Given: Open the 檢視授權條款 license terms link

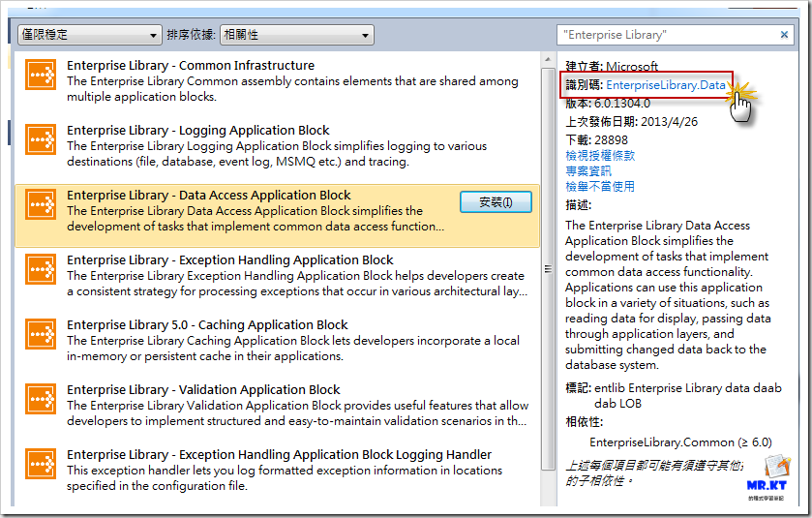Looking at the screenshot, I should (600, 155).
